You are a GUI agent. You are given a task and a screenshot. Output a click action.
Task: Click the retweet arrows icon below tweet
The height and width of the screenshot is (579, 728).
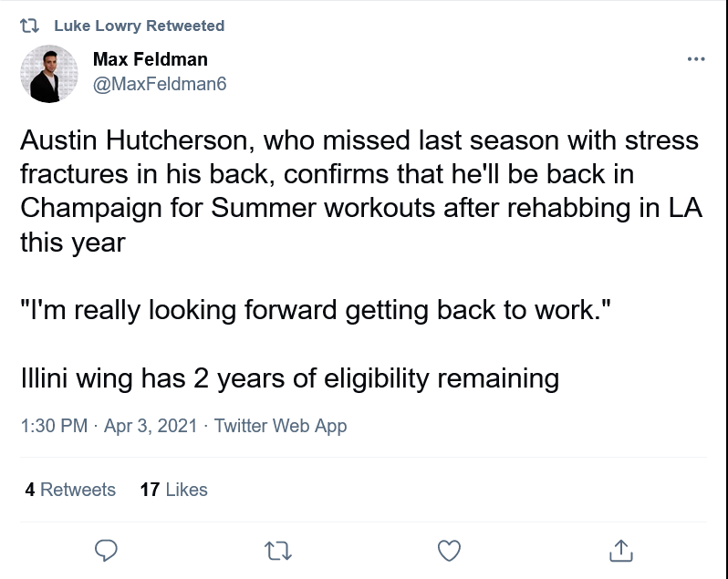(277, 550)
